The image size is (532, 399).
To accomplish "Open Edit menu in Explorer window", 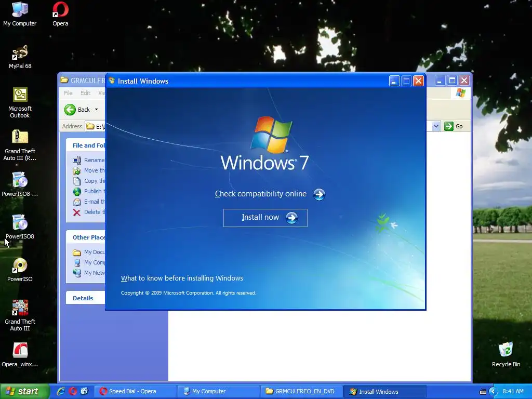I will (85, 93).
